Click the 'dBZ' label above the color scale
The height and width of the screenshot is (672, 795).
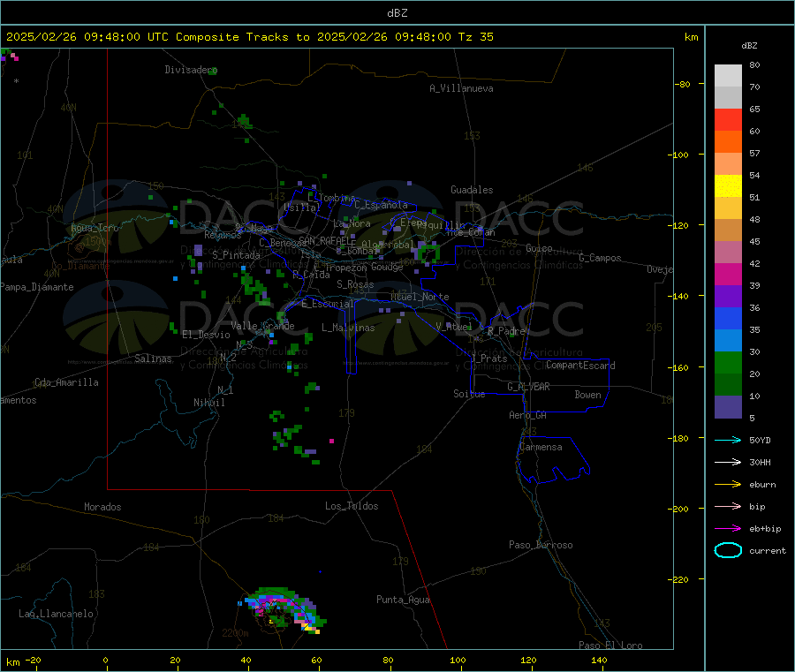[x=749, y=46]
